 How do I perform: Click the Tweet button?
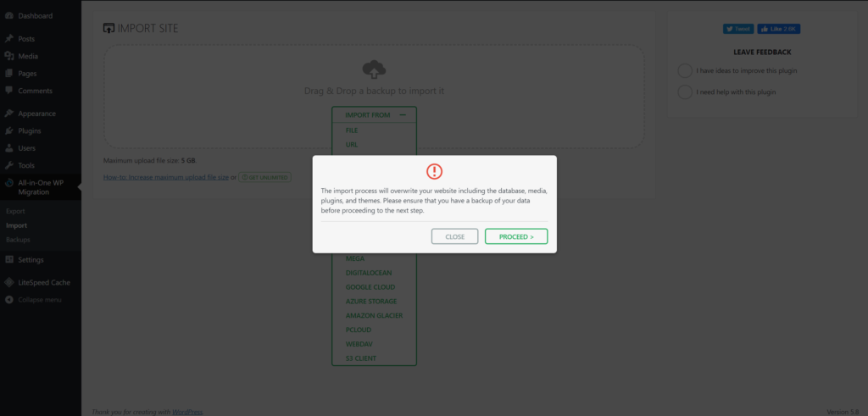click(x=739, y=29)
